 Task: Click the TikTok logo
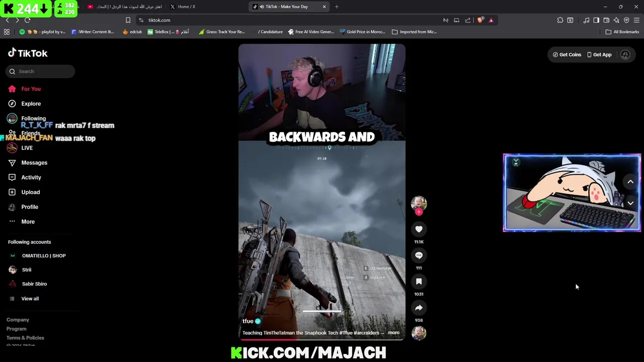point(28,53)
